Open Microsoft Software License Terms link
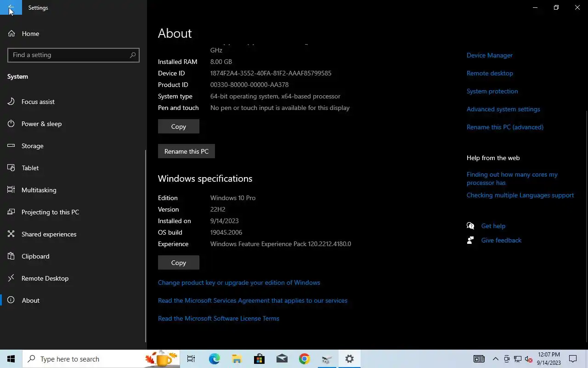This screenshot has height=368, width=588. pyautogui.click(x=219, y=318)
